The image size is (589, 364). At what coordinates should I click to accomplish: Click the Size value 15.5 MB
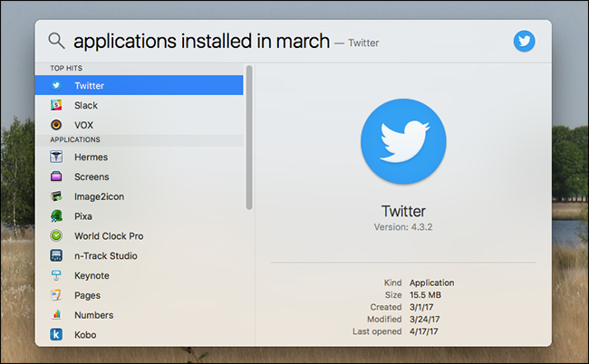[425, 295]
